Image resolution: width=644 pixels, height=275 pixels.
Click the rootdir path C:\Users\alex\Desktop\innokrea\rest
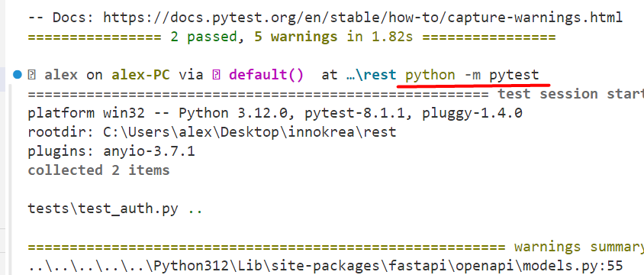pos(250,132)
